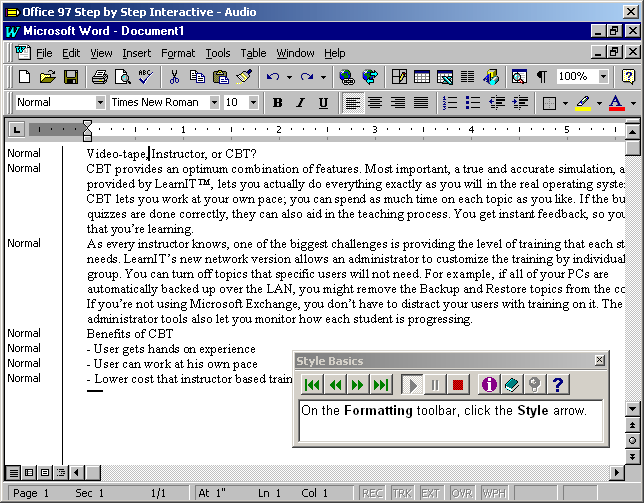
Task: Toggle Center alignment
Action: tap(375, 102)
